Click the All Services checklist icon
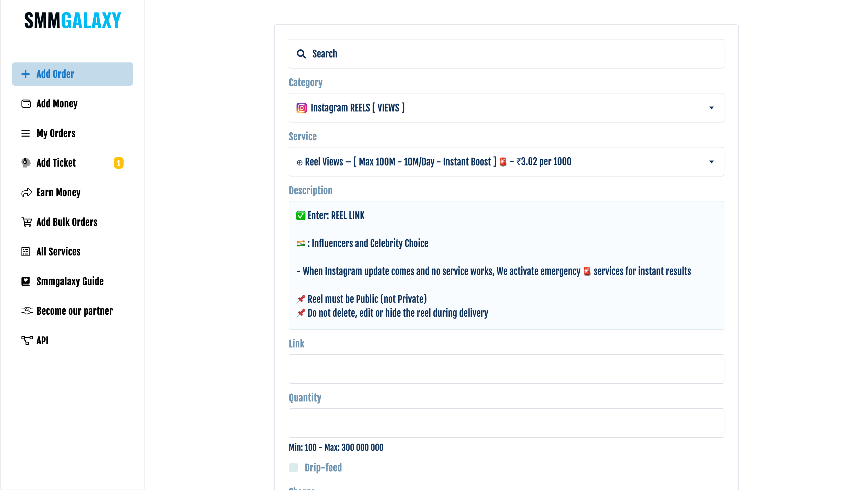Image resolution: width=868 pixels, height=490 pixels. pyautogui.click(x=26, y=252)
